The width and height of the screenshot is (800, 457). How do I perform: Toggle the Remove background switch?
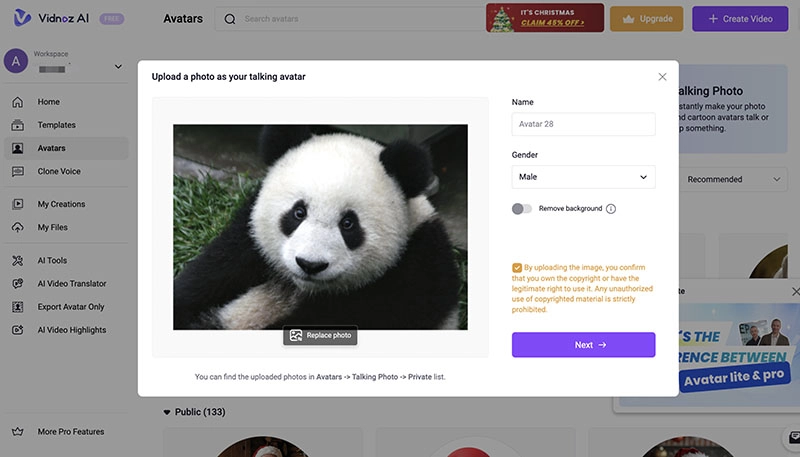pos(521,209)
